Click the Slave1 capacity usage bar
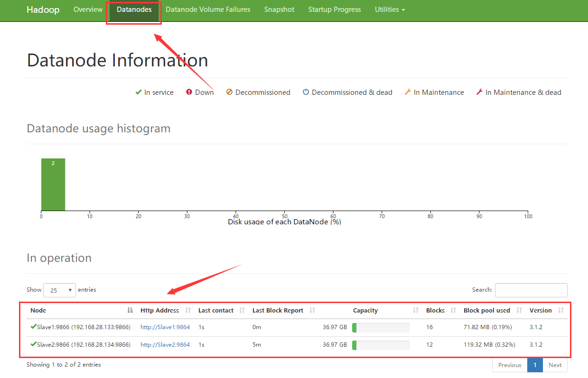This screenshot has width=588, height=378. click(381, 327)
